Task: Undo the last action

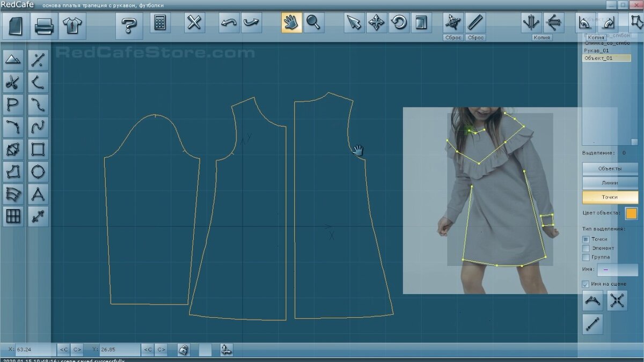Action: coord(229,23)
